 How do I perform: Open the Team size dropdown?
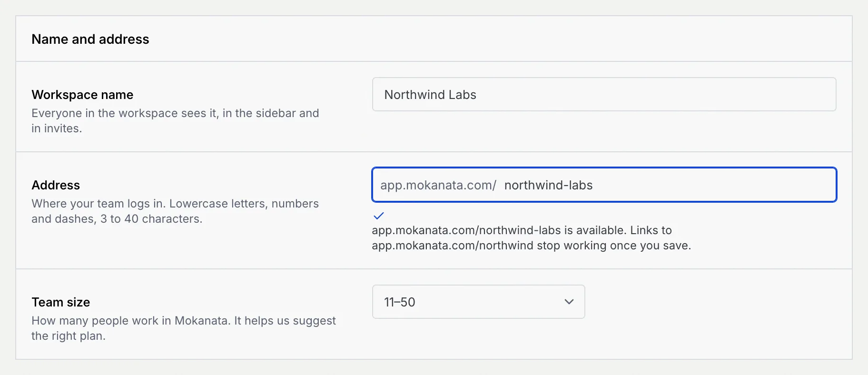478,302
